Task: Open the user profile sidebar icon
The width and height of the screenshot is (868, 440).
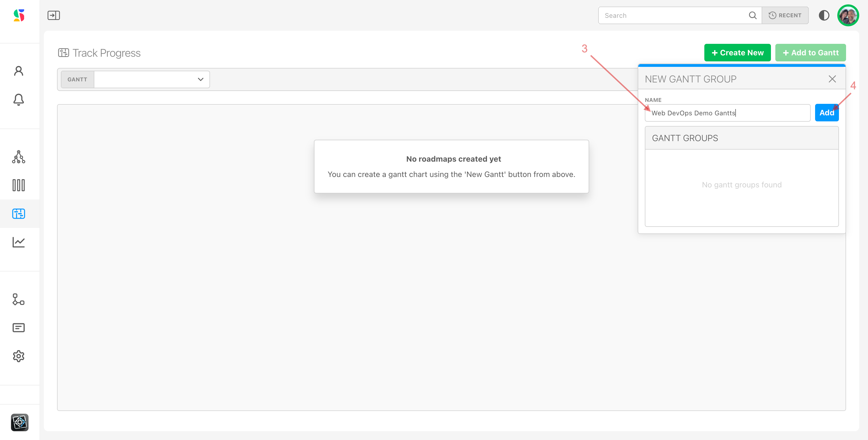Action: coord(19,71)
